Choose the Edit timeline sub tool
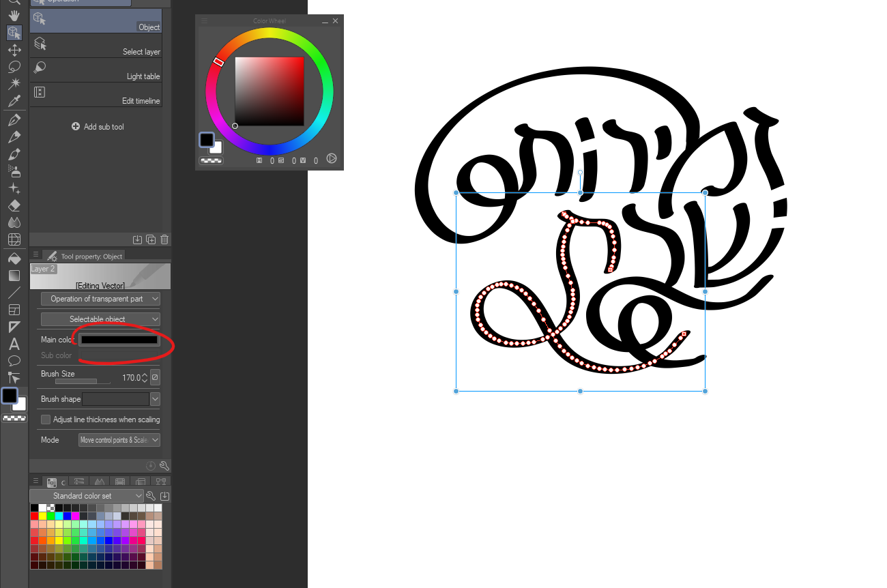The width and height of the screenshot is (887, 588). (96, 95)
